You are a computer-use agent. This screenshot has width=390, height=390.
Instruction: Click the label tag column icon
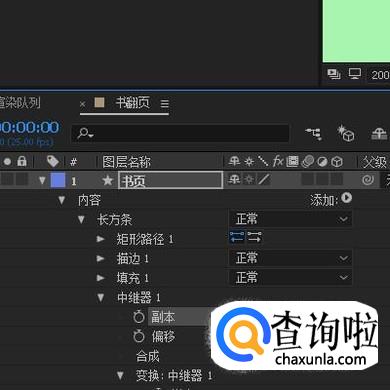(53, 162)
